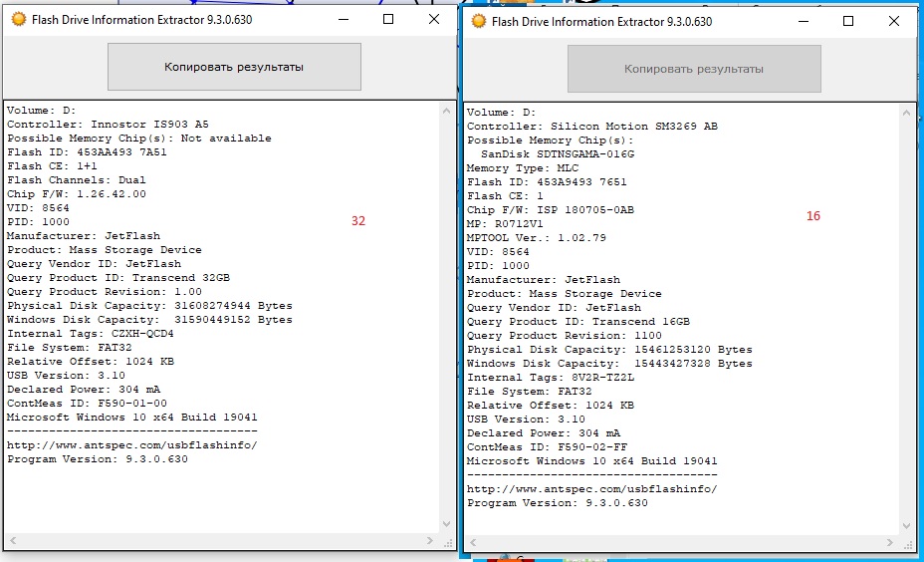924x562 pixels.
Task: Click the 'Memory Type: MLC' line
Action: tap(523, 168)
